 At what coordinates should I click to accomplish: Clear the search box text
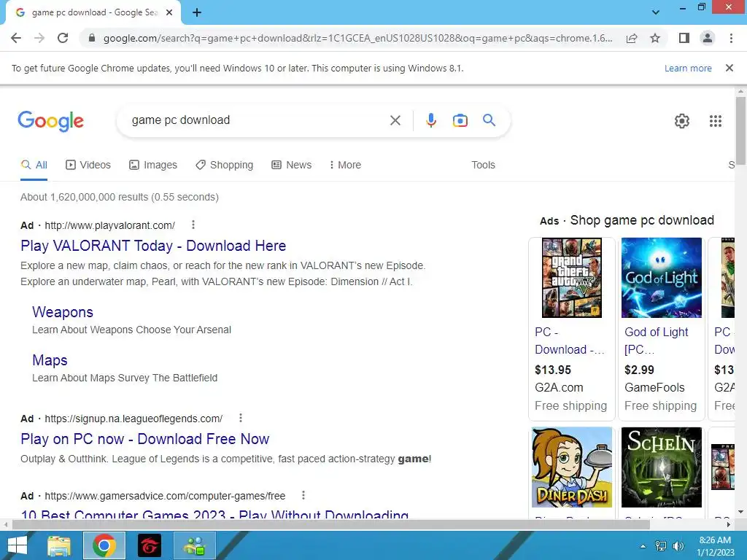(x=395, y=120)
